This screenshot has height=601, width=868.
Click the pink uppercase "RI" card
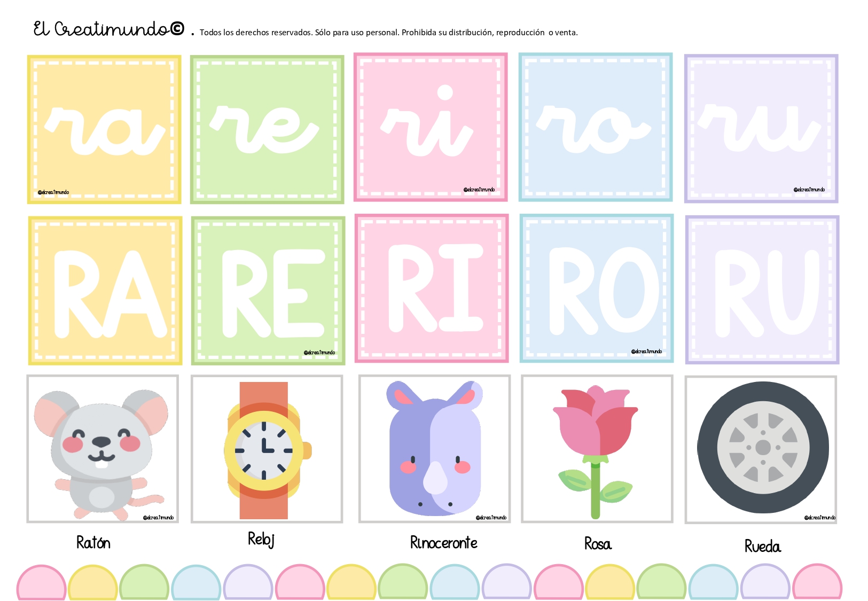(x=432, y=288)
